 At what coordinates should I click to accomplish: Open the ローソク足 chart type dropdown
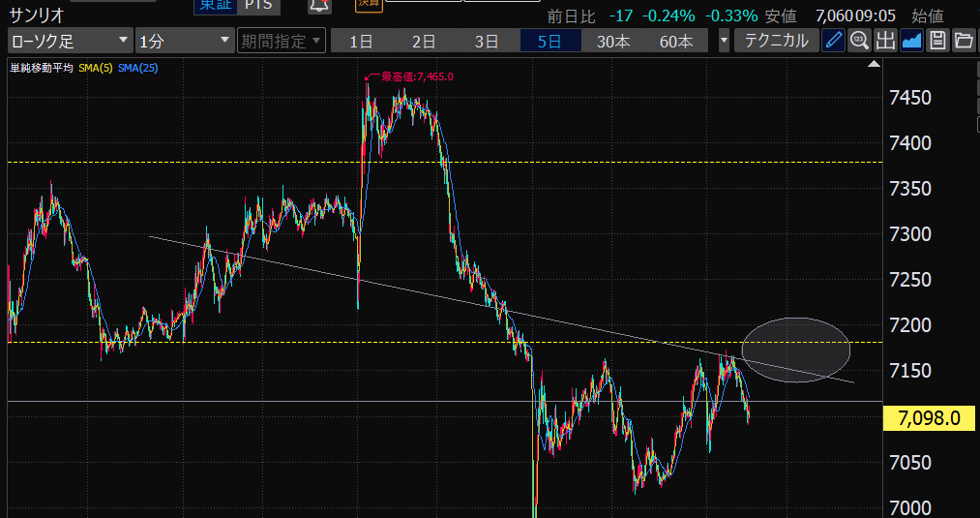pos(70,41)
